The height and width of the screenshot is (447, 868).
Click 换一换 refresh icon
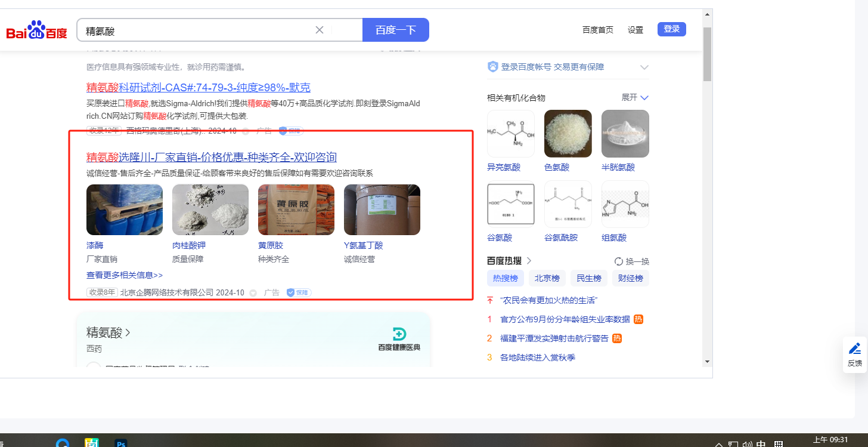pyautogui.click(x=619, y=261)
